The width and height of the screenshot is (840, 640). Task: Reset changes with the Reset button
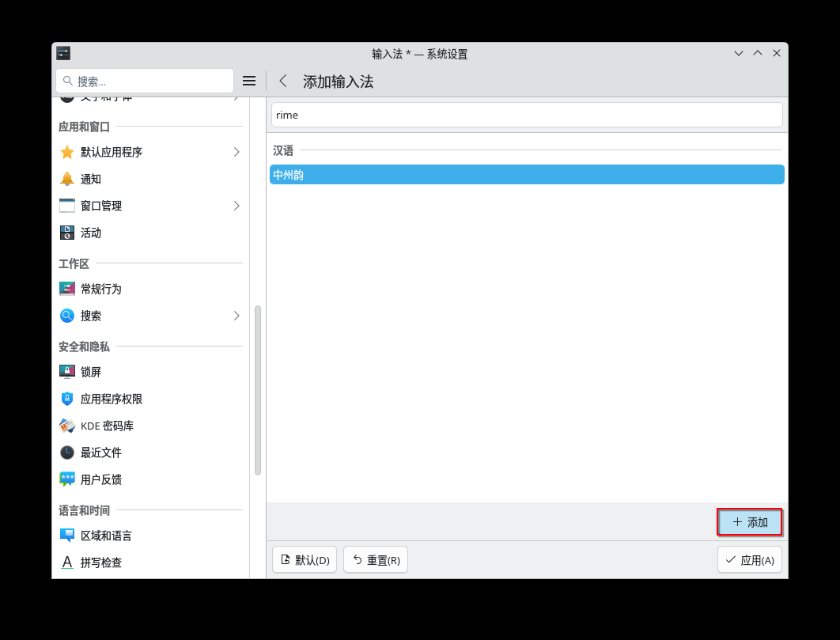376,559
